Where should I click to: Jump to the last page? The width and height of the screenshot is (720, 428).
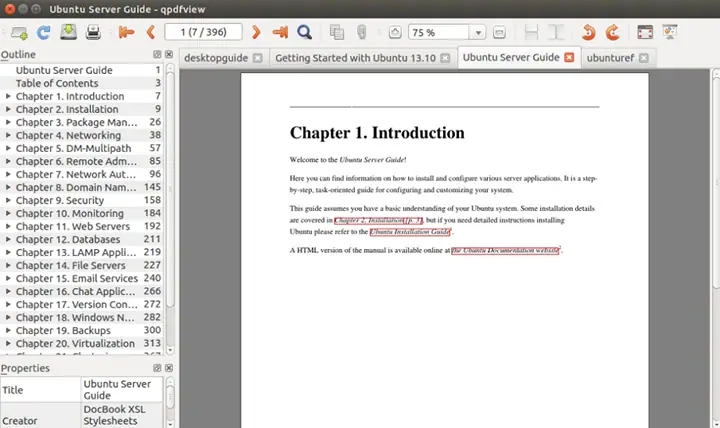280,32
